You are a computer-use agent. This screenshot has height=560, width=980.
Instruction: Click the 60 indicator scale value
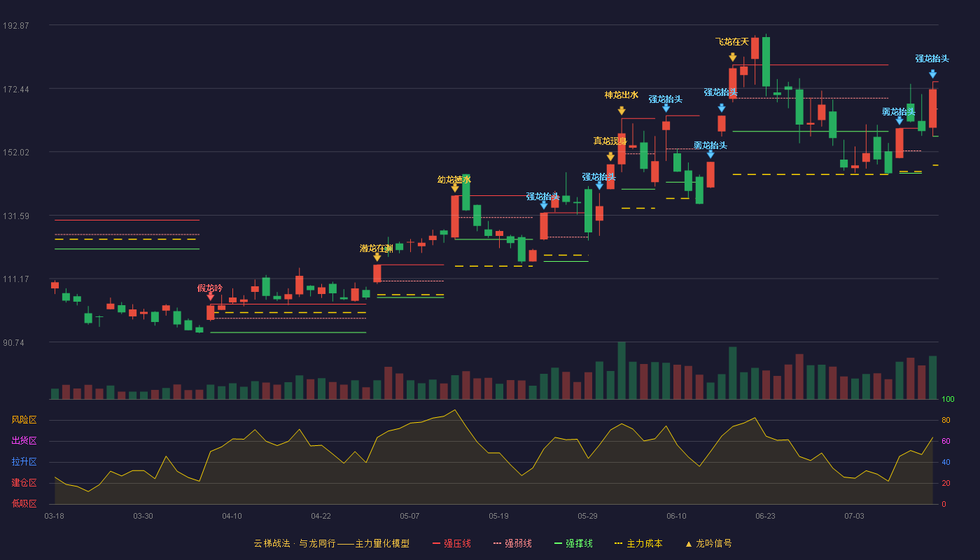tap(946, 442)
